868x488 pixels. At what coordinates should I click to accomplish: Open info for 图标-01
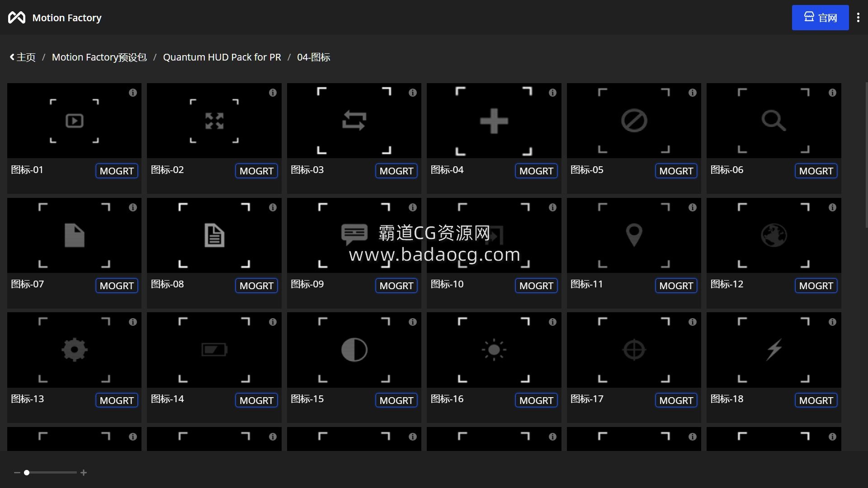pos(132,93)
